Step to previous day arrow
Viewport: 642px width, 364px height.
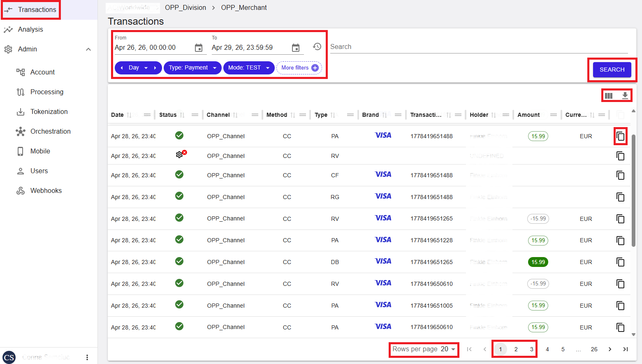pyautogui.click(x=122, y=68)
